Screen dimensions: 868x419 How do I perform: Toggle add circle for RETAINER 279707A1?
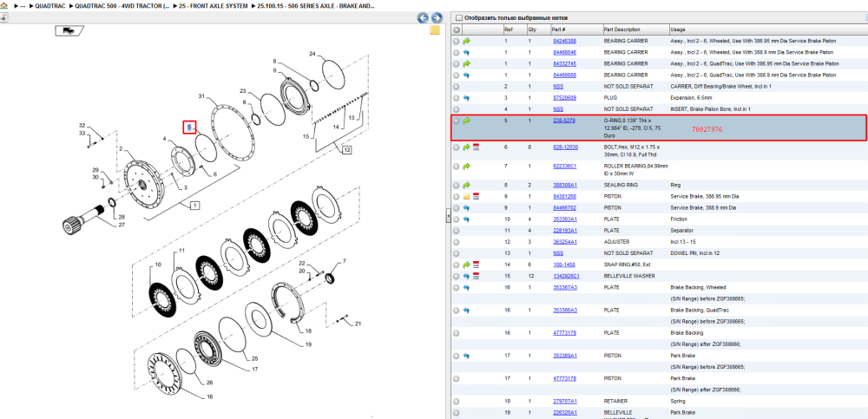[x=457, y=402]
